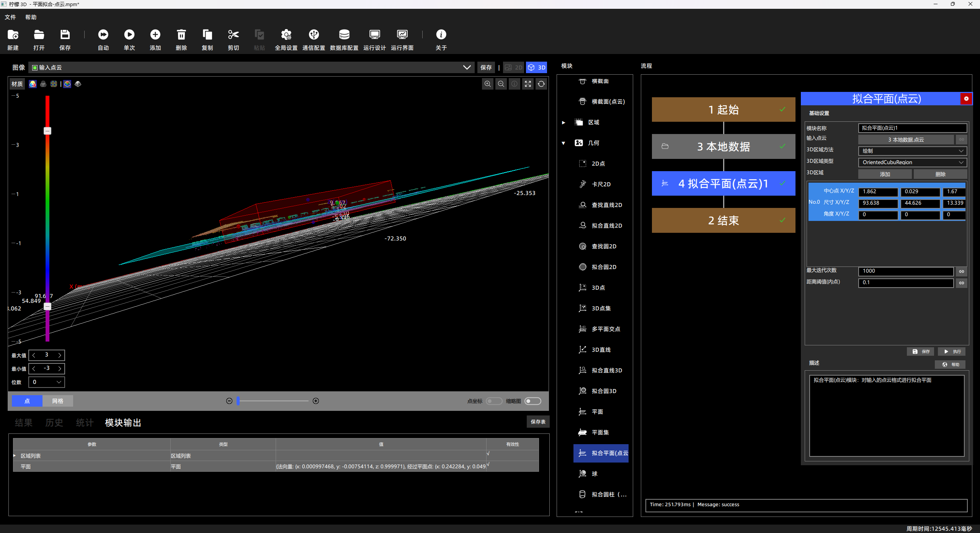Close the 拟合平面(点云) settings panel
The height and width of the screenshot is (533, 980).
(966, 99)
